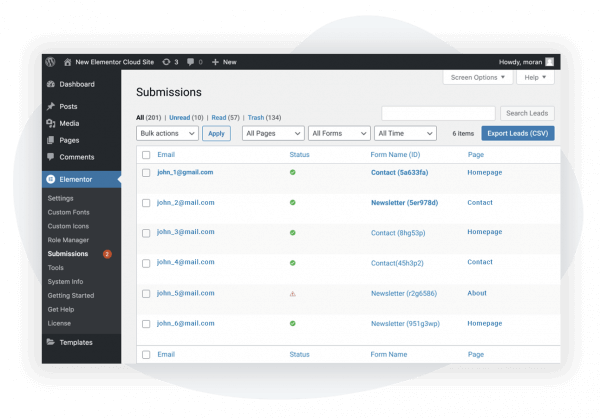Select the john_5@mail.com row checkbox
This screenshot has width=600, height=418.
click(147, 294)
